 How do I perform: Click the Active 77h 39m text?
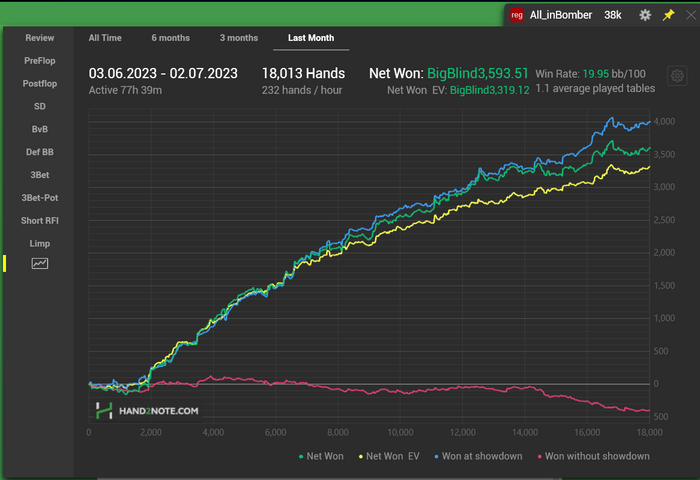[x=125, y=90]
